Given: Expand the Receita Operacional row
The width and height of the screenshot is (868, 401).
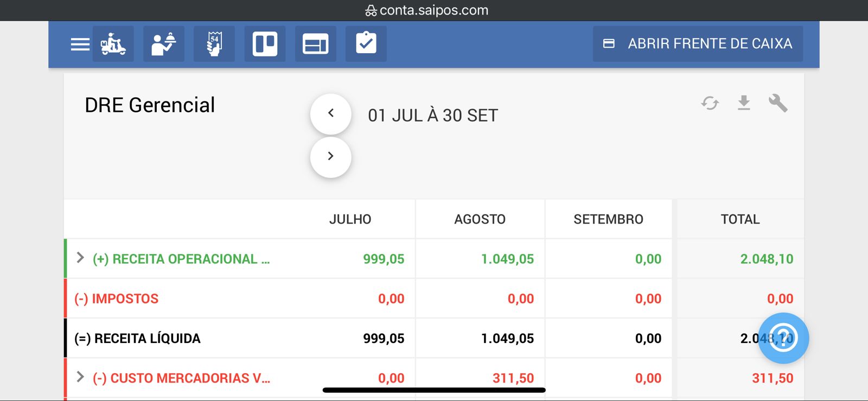Looking at the screenshot, I should click(80, 258).
